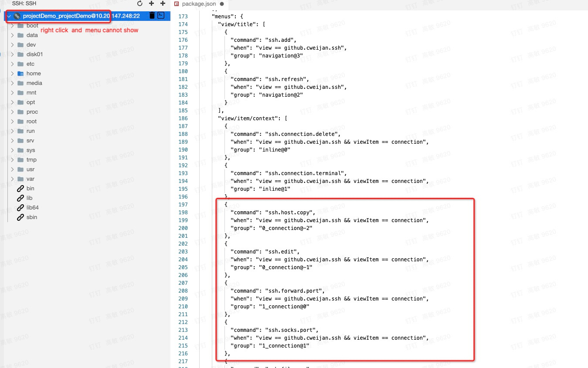Click the "menus" key in the editor
The height and width of the screenshot is (368, 588).
(223, 17)
